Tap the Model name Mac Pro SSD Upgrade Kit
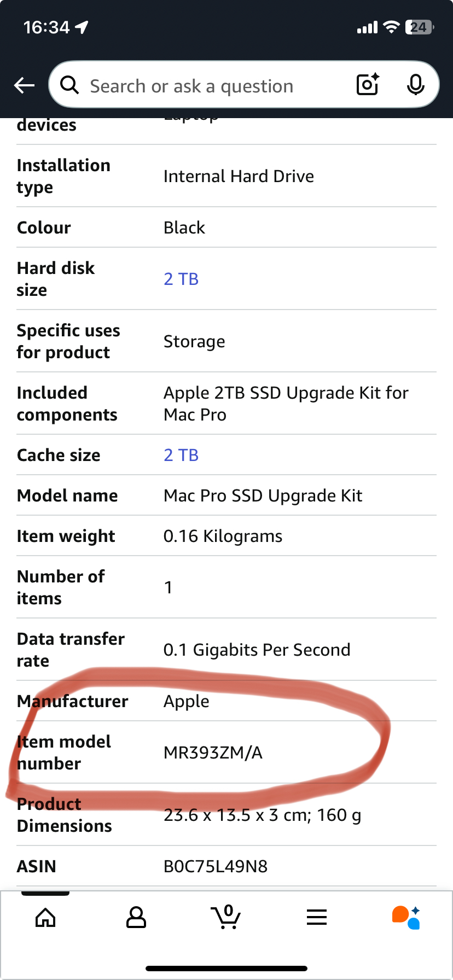 tap(263, 495)
